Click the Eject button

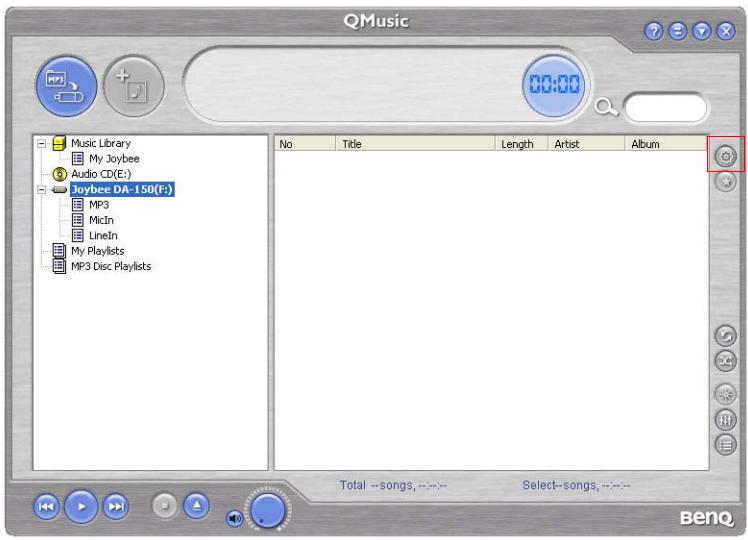pyautogui.click(x=197, y=505)
